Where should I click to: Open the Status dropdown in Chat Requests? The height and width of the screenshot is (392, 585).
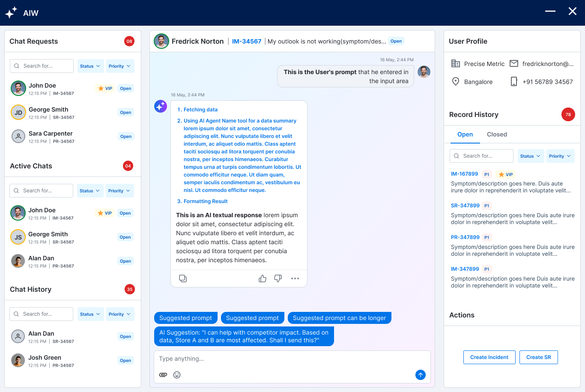[90, 66]
